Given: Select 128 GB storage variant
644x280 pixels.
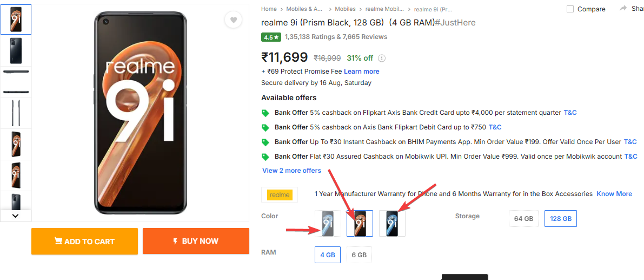Looking at the screenshot, I should pos(560,219).
